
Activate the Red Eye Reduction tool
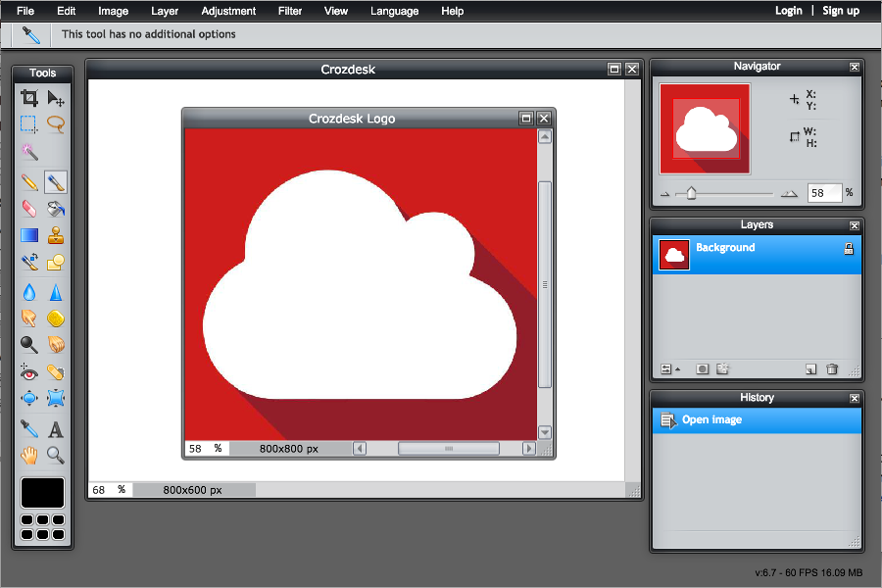[x=29, y=372]
